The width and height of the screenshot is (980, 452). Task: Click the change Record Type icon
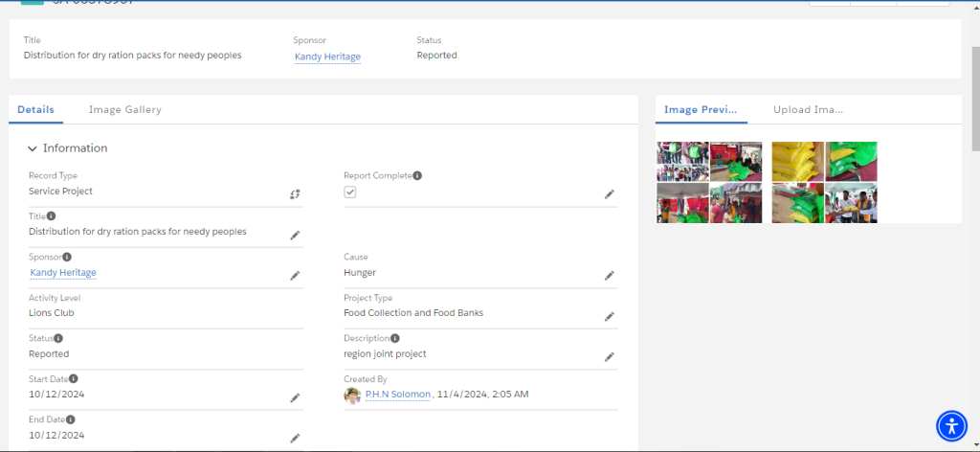(x=295, y=193)
